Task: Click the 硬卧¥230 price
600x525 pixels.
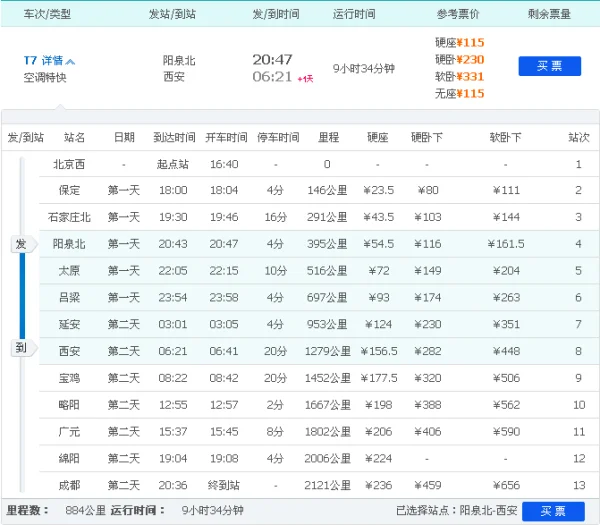Action: tap(460, 60)
